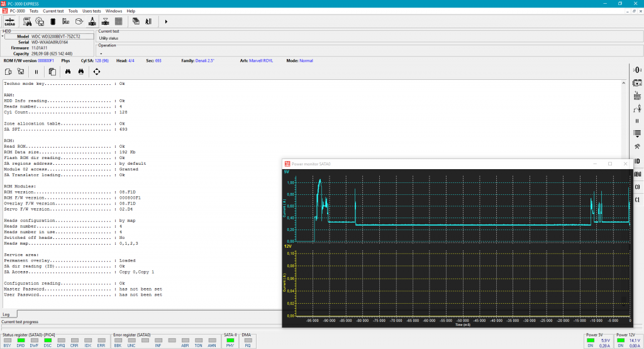
Task: Open the Users tests menu
Action: tap(92, 11)
